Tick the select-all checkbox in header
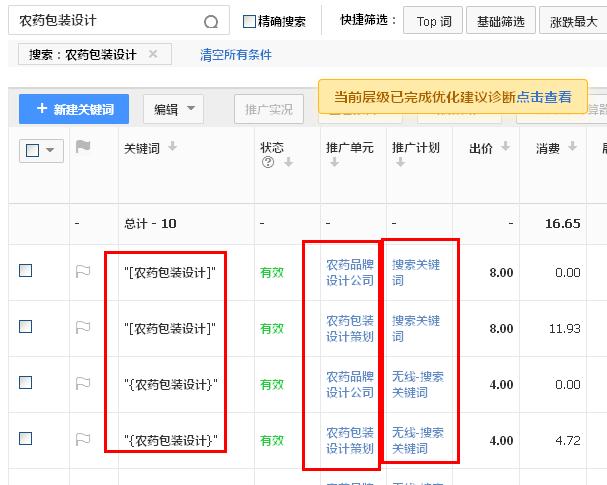The width and height of the screenshot is (607, 485). click(33, 150)
